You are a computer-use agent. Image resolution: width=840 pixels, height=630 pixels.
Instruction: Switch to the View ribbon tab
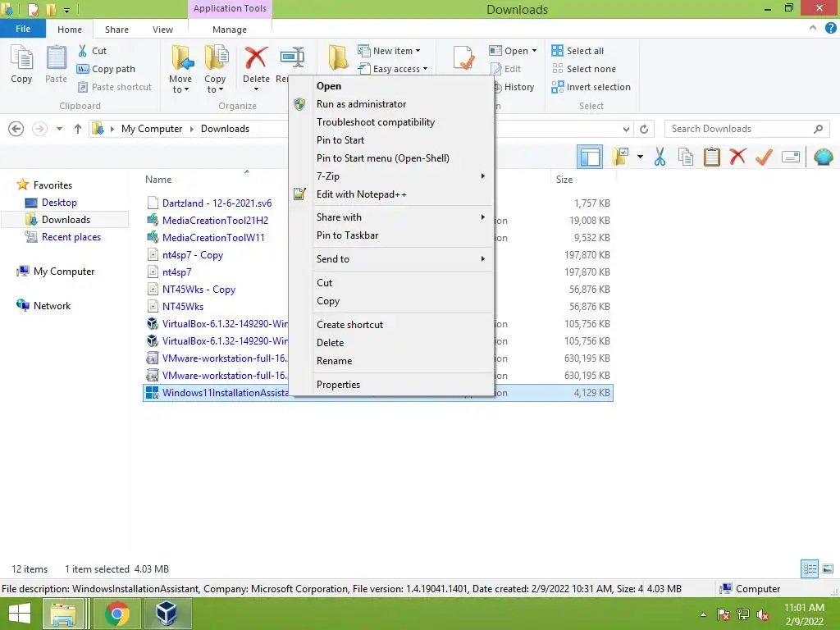(x=162, y=30)
